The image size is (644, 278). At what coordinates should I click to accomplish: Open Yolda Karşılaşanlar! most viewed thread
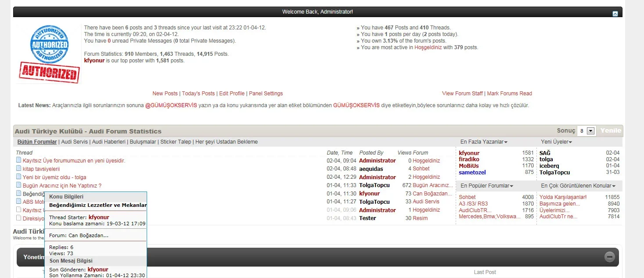coord(563,197)
